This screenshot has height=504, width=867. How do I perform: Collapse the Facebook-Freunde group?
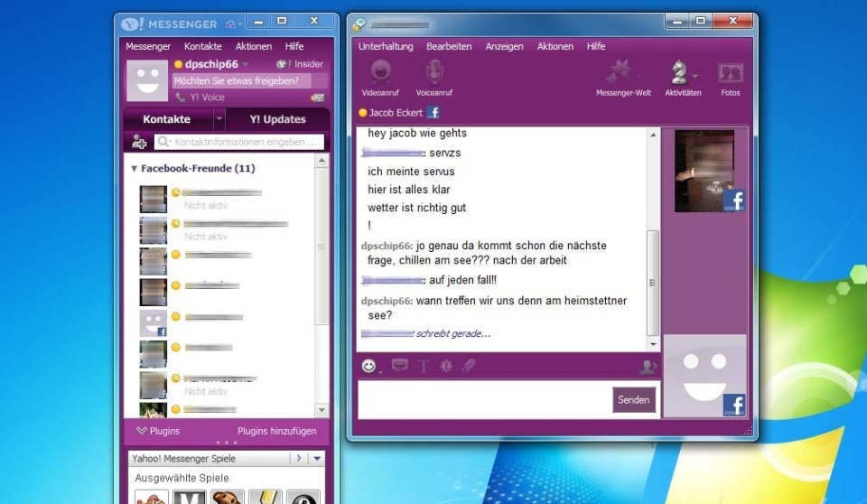[x=135, y=169]
